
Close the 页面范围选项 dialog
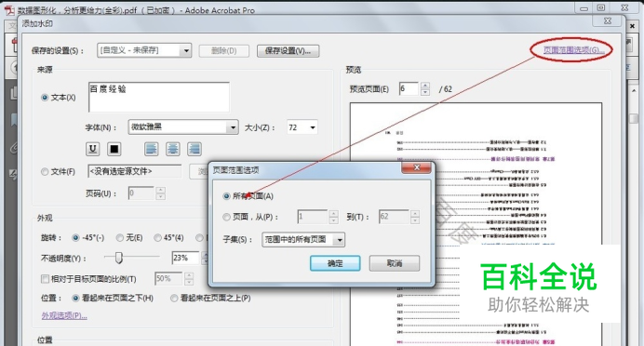coord(417,167)
